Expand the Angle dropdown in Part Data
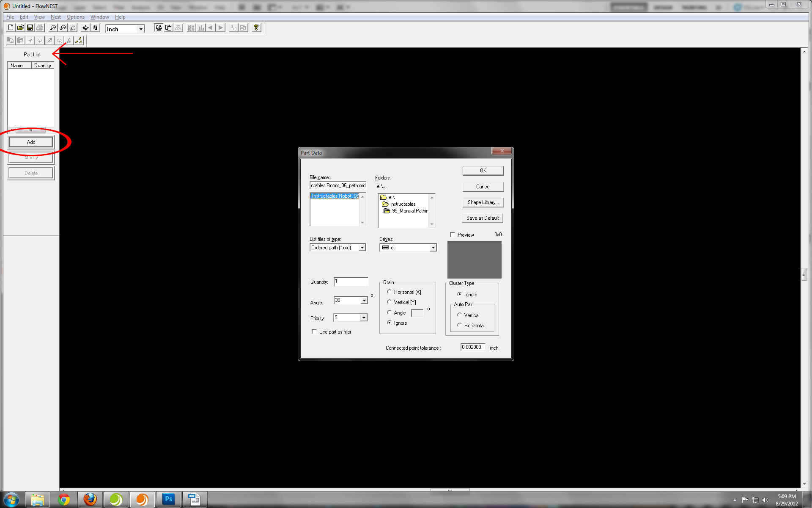Image resolution: width=812 pixels, height=508 pixels. pyautogui.click(x=364, y=300)
